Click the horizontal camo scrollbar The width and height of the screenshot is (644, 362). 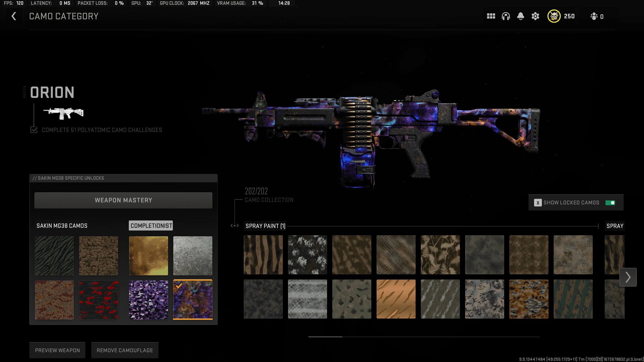424,337
